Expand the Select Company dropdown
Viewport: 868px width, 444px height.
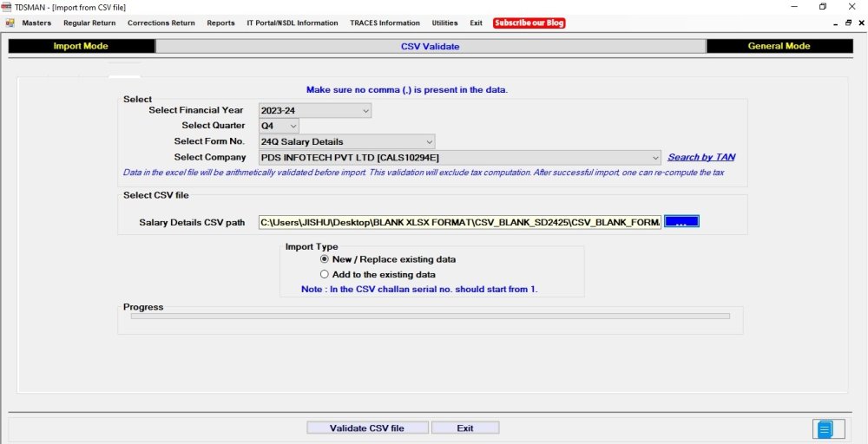[655, 158]
